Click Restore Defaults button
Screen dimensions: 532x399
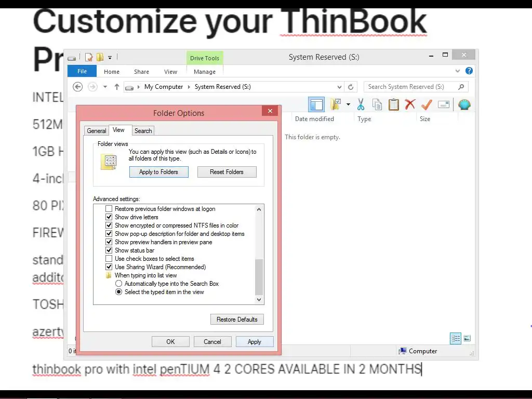click(x=237, y=320)
